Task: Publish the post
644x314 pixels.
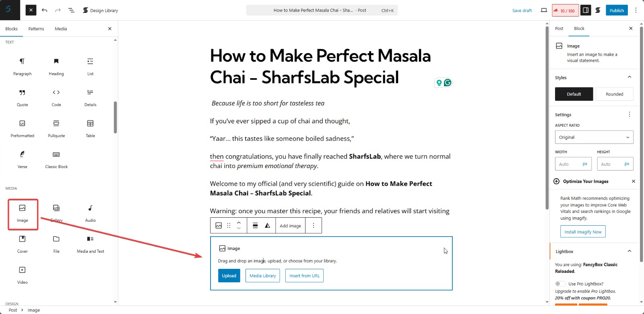Action: 616,10
